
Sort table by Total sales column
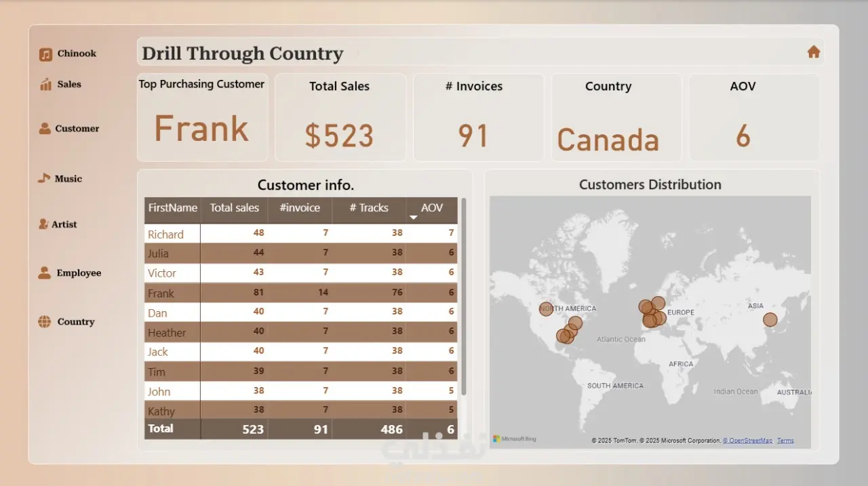tap(234, 208)
